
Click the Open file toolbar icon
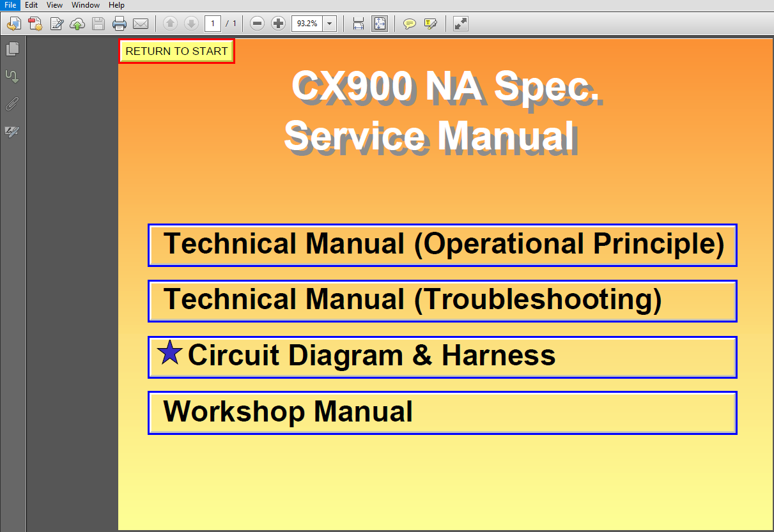pyautogui.click(x=14, y=24)
